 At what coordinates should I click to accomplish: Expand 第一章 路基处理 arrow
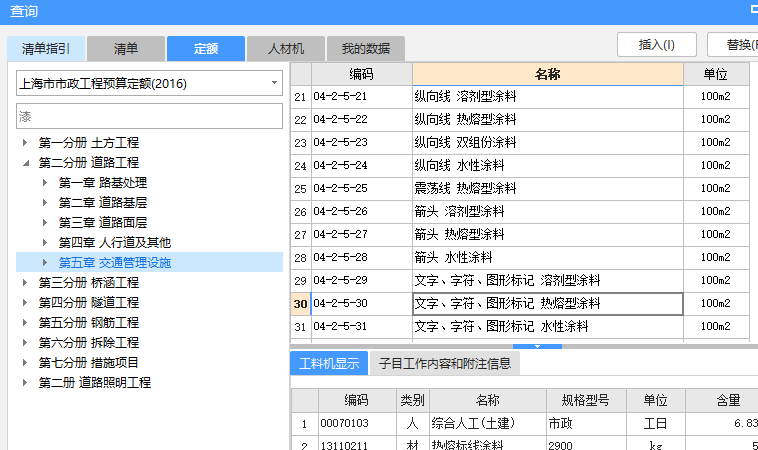coord(44,183)
